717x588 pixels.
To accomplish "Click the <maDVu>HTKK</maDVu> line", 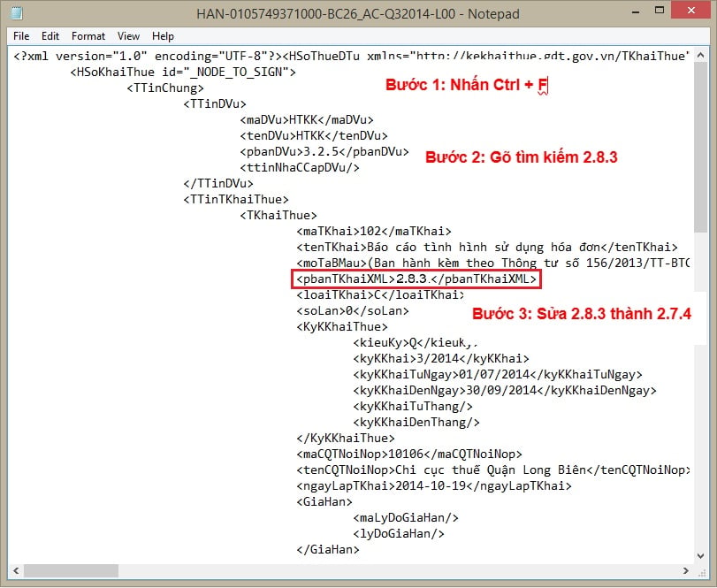I will (x=307, y=120).
